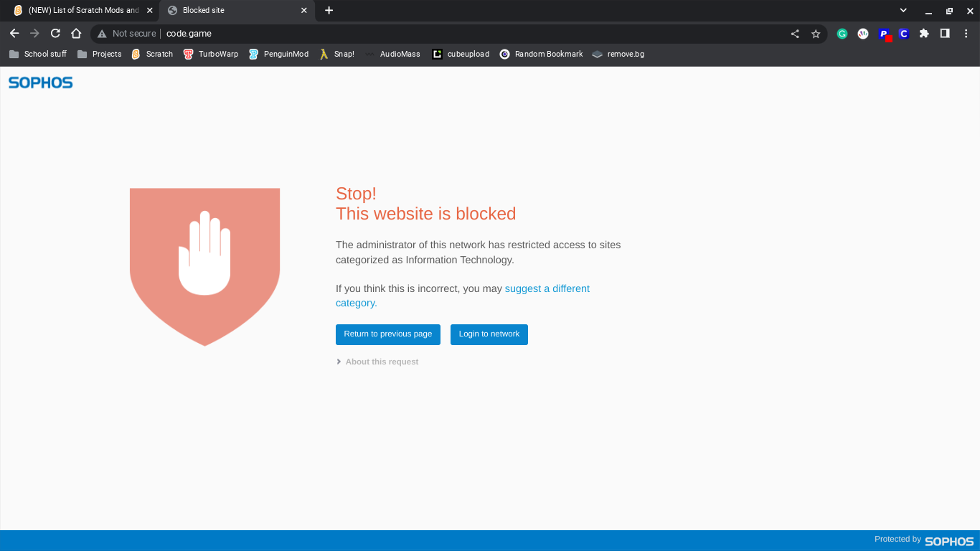The width and height of the screenshot is (980, 551).
Task: Open the Extensions puzzle piece menu
Action: pyautogui.click(x=924, y=34)
